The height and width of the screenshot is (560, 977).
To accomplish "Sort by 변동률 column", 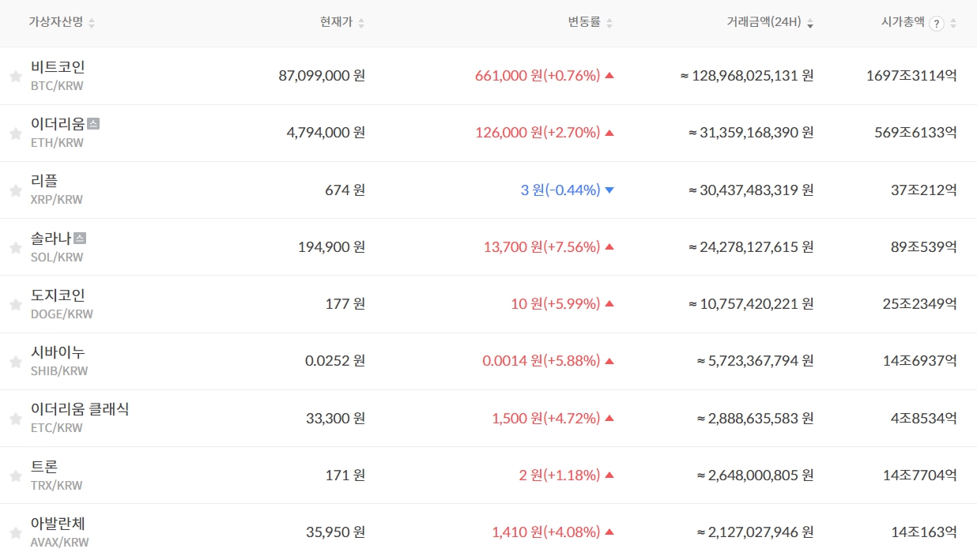I will (x=609, y=24).
